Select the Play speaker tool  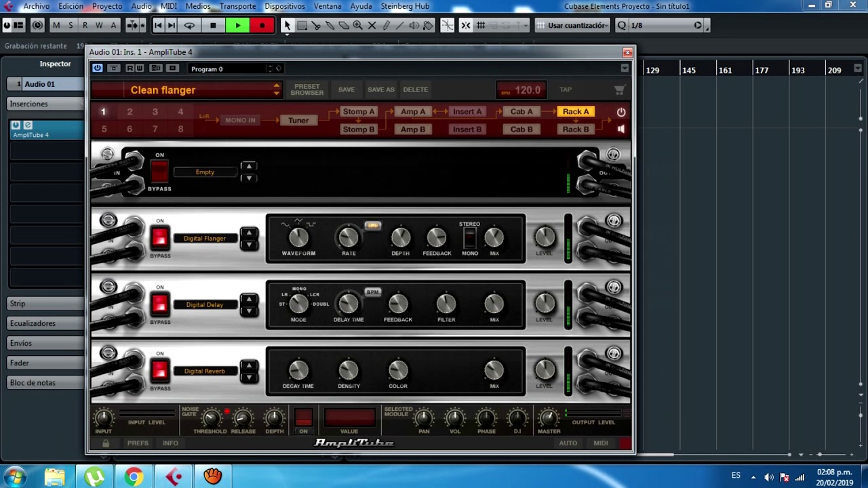(414, 25)
